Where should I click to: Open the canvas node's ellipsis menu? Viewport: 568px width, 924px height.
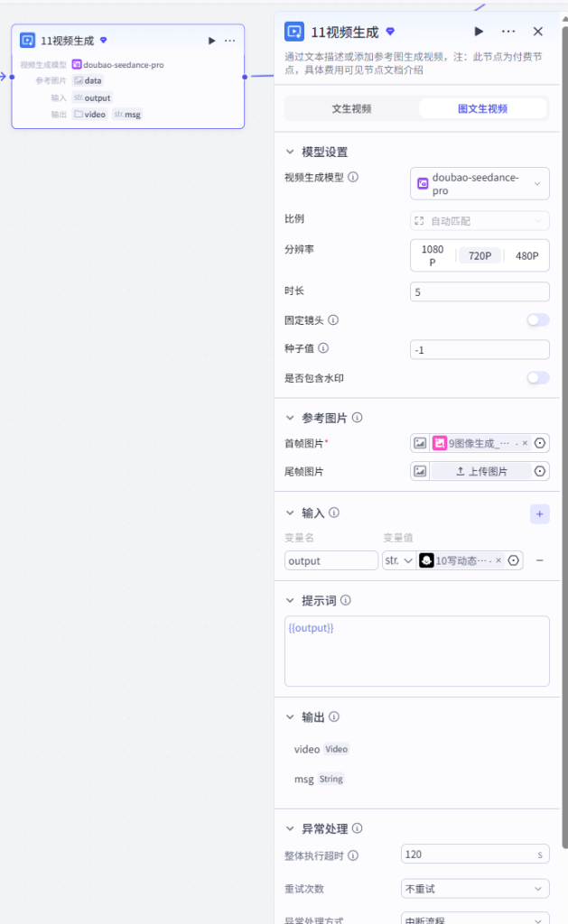click(230, 41)
